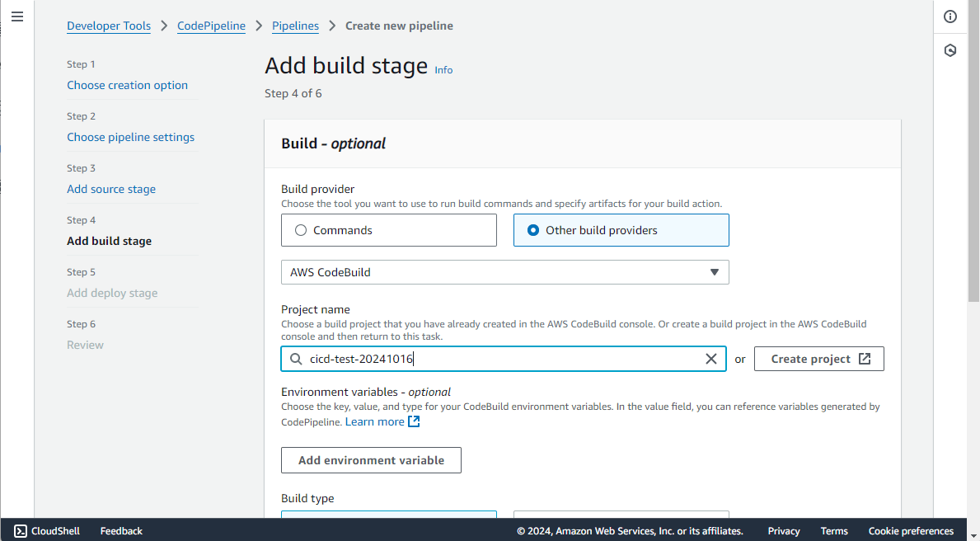
Task: Open Cookie preferences in footer
Action: [x=911, y=531]
